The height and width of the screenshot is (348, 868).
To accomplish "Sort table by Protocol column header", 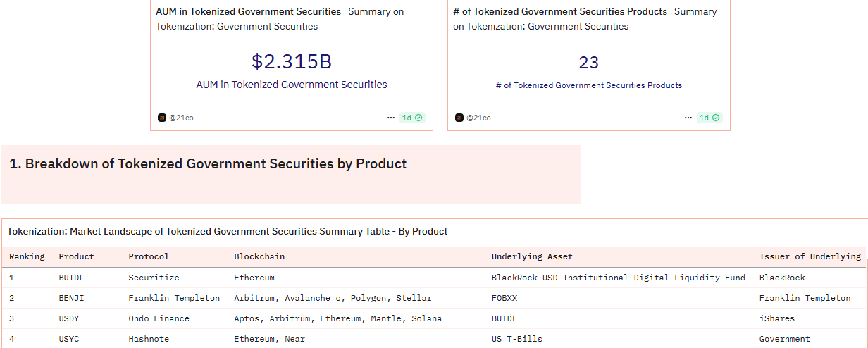I will point(149,256).
